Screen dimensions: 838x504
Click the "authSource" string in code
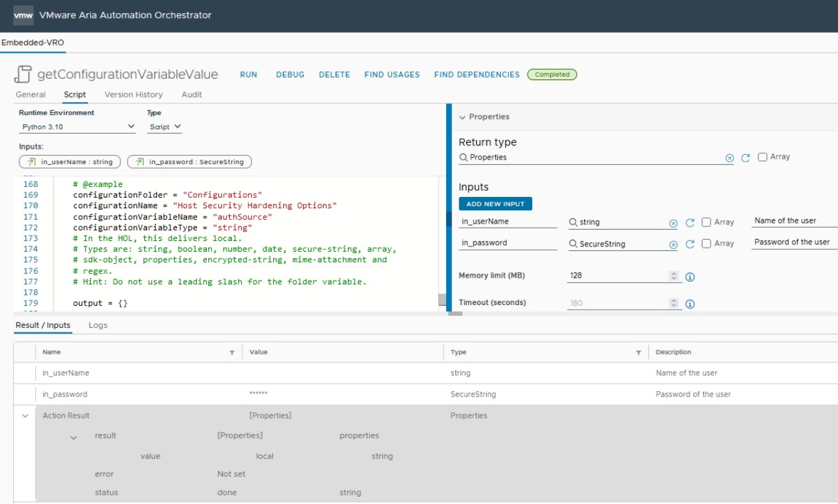pyautogui.click(x=242, y=217)
